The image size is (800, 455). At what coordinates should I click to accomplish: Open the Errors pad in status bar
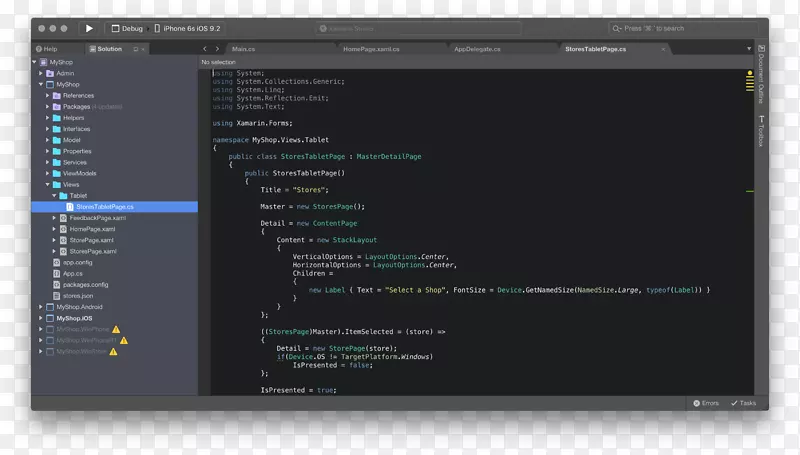pos(706,403)
